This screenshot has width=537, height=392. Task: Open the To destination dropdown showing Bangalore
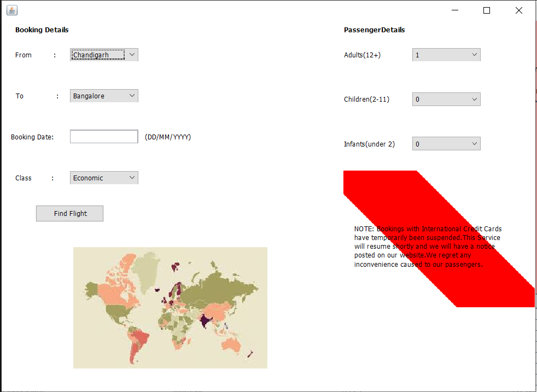tap(101, 96)
